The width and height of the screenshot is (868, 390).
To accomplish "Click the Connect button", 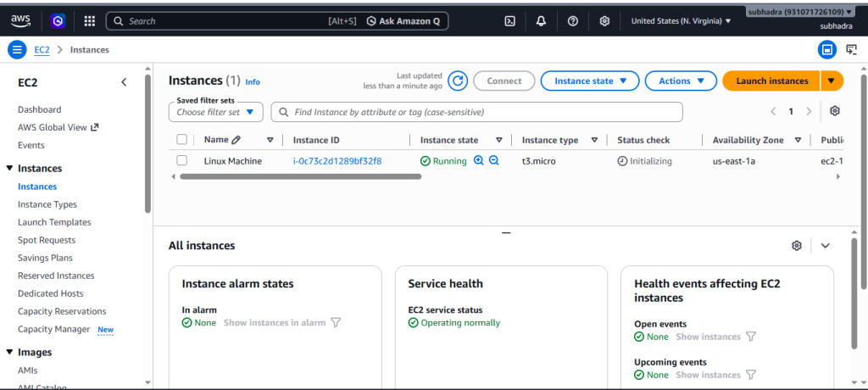I will [504, 81].
